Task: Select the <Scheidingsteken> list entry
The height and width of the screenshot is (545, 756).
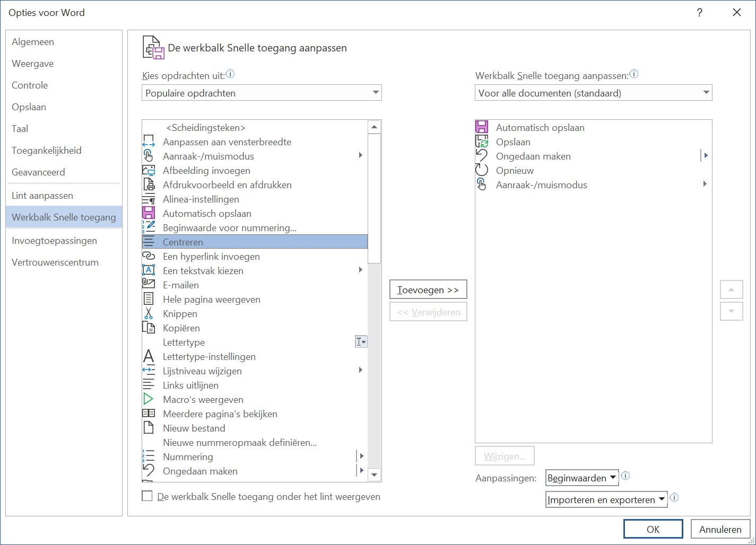Action: click(255, 128)
